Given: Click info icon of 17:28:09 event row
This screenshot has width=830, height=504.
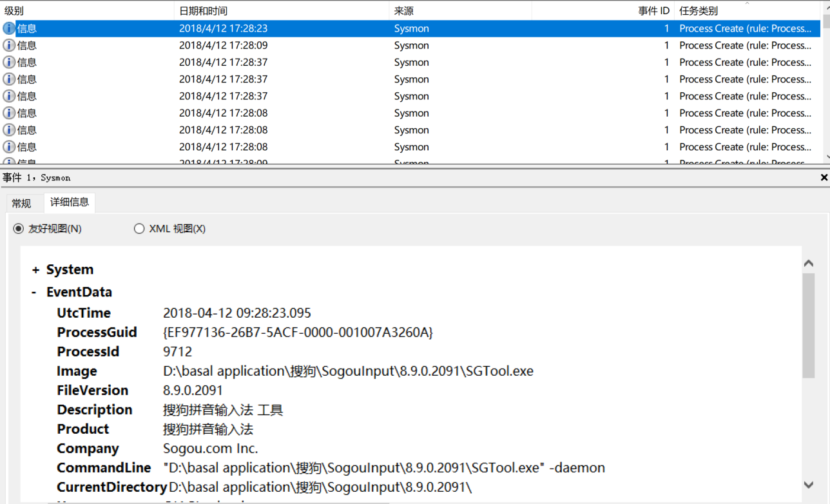Looking at the screenshot, I should pyautogui.click(x=9, y=45).
